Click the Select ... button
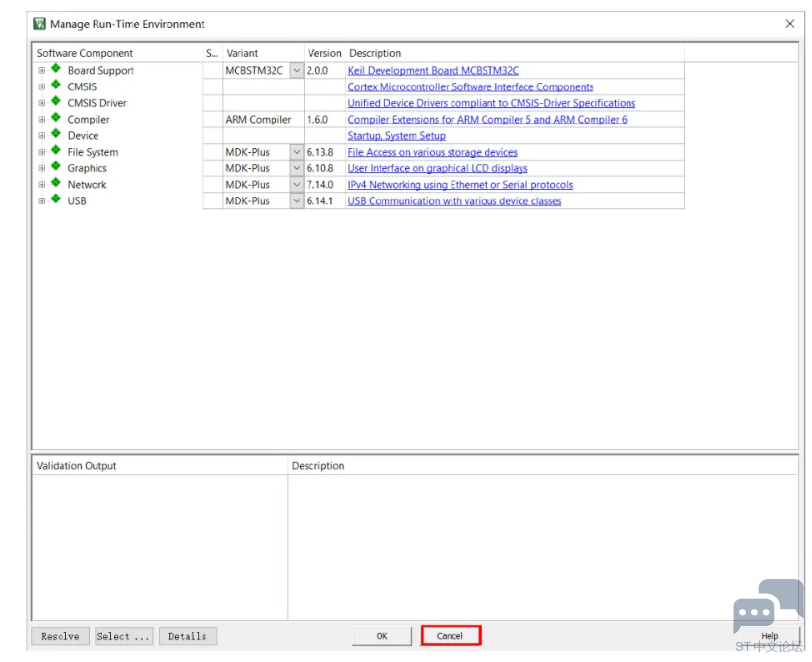The width and height of the screenshot is (812, 662). click(x=123, y=636)
